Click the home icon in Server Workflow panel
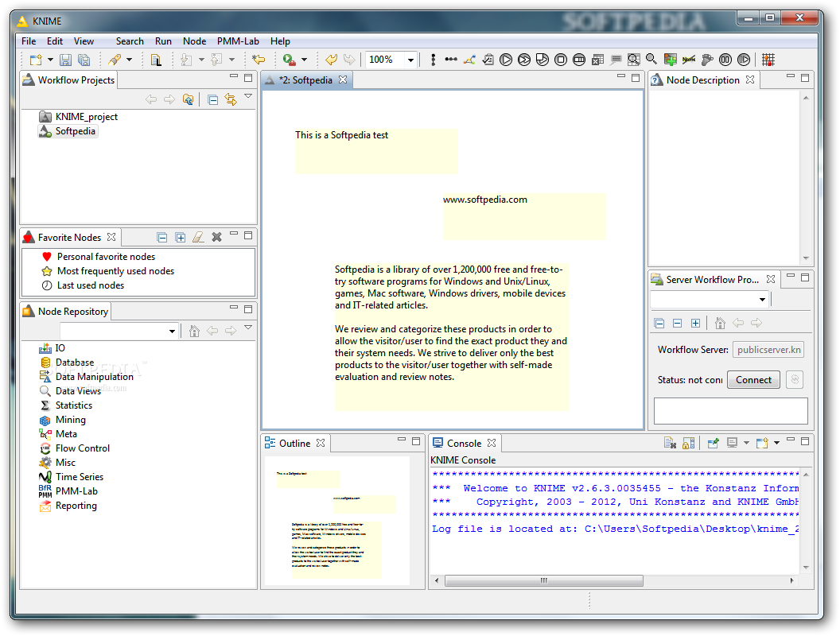 click(x=720, y=324)
